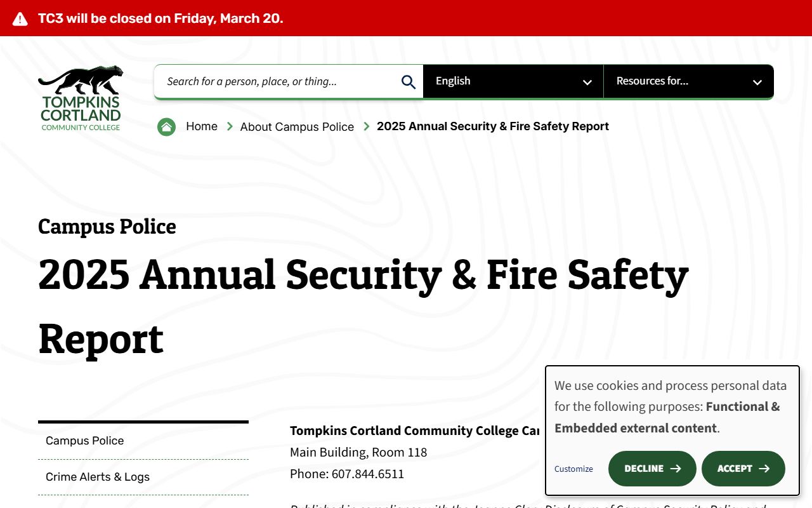This screenshot has width=812, height=508.
Task: Go to Home breadcrumb link
Action: [x=202, y=126]
